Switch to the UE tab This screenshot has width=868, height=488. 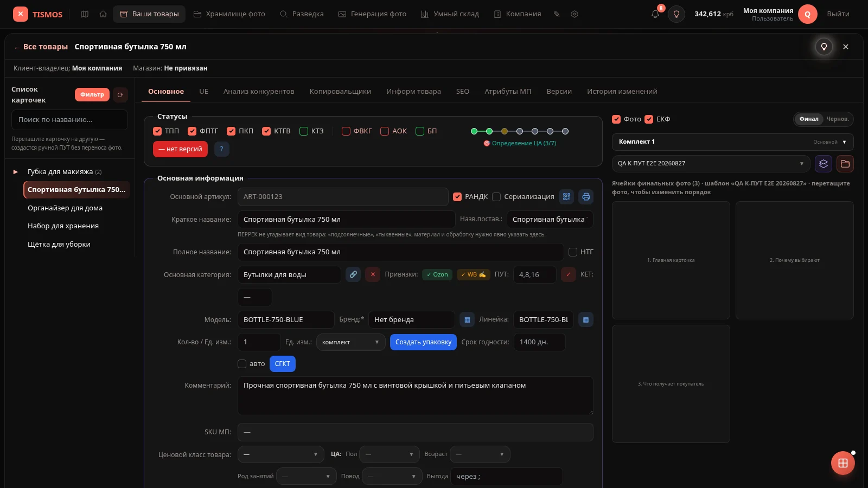pos(204,92)
